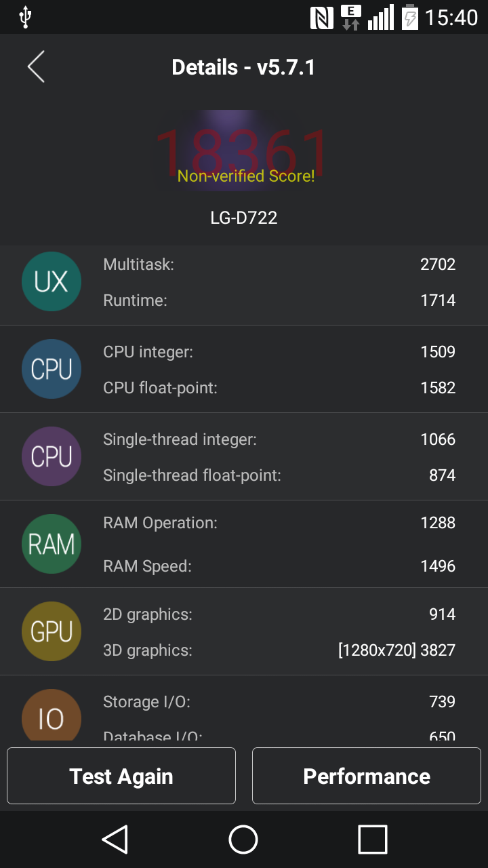
Task: Tap the back arrow icon
Action: pyautogui.click(x=36, y=67)
